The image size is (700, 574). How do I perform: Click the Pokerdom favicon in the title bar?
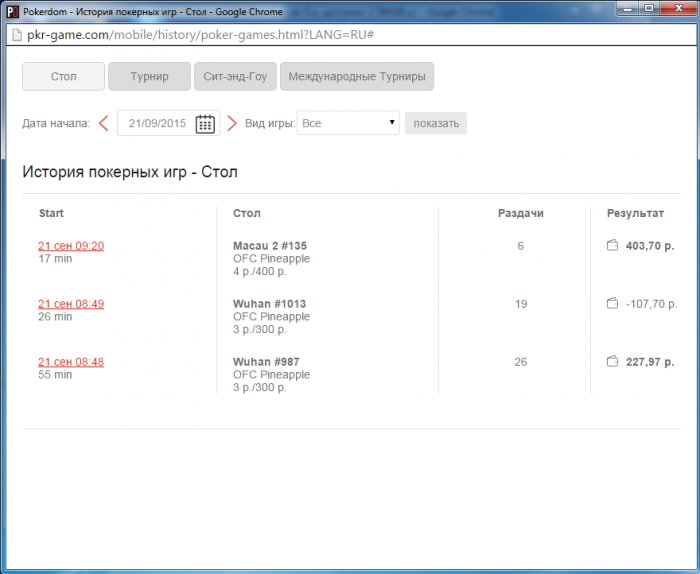[12, 12]
